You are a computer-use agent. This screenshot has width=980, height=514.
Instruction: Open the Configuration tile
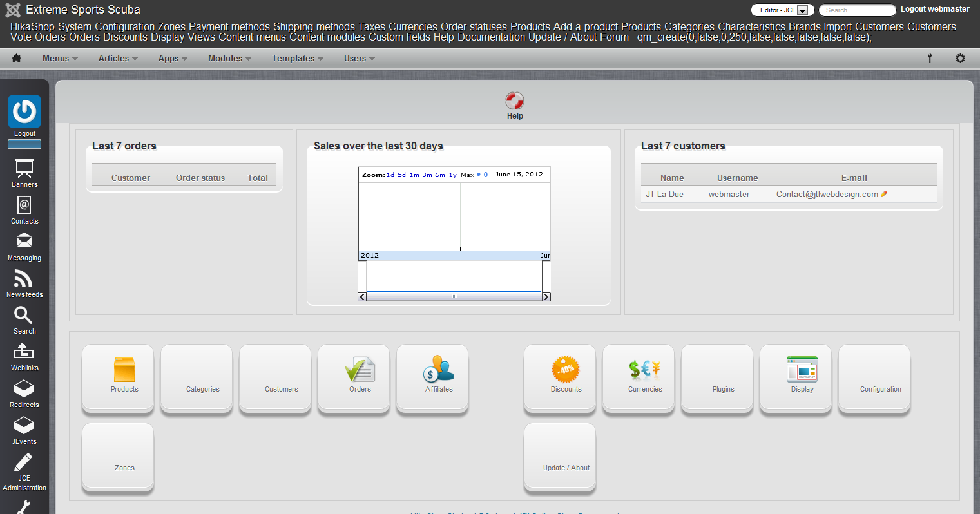point(874,379)
